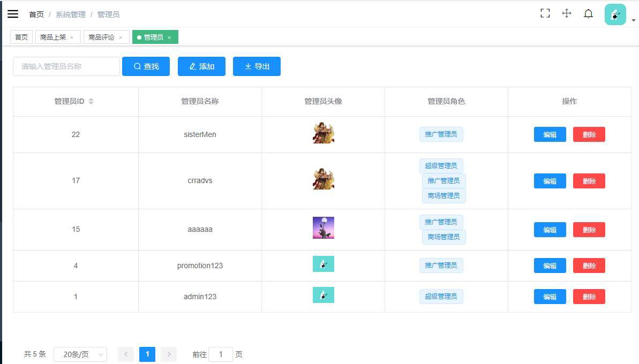Switch to the 首页 tab
639x364 pixels.
click(x=21, y=37)
